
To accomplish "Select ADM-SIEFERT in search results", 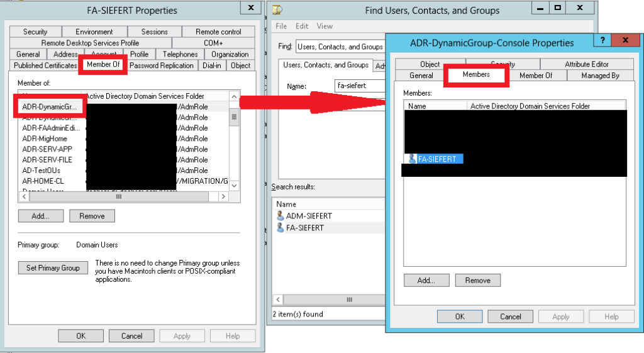I will [x=309, y=216].
